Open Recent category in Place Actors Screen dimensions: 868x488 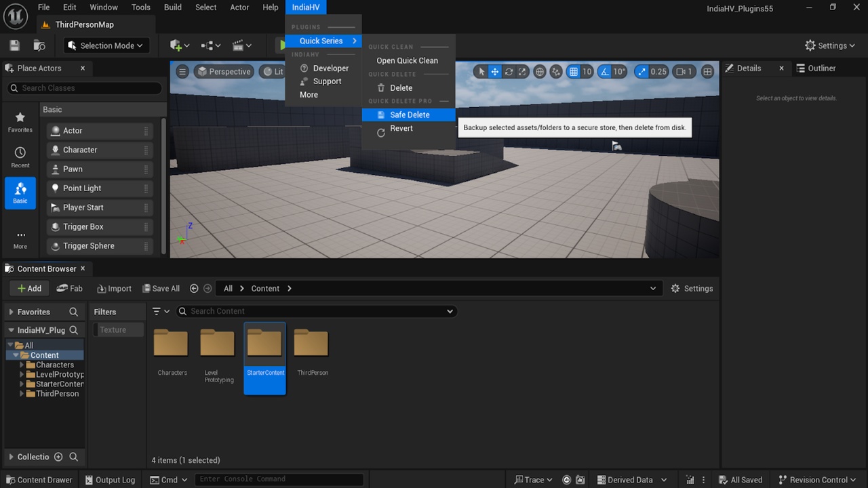[x=20, y=157]
